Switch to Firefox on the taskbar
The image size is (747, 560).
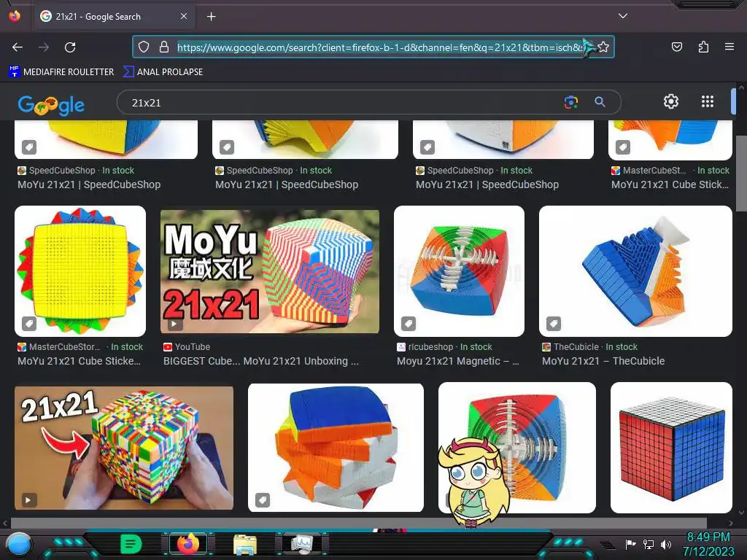(188, 544)
